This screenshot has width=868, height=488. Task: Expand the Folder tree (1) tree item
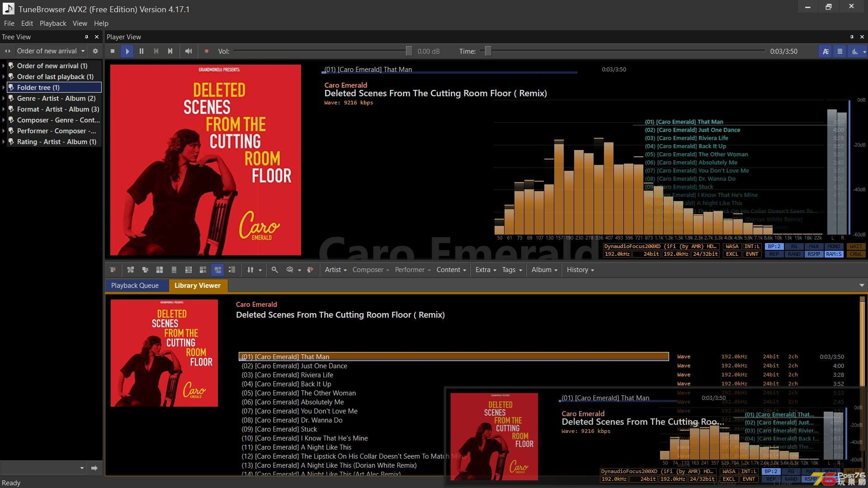coord(4,87)
